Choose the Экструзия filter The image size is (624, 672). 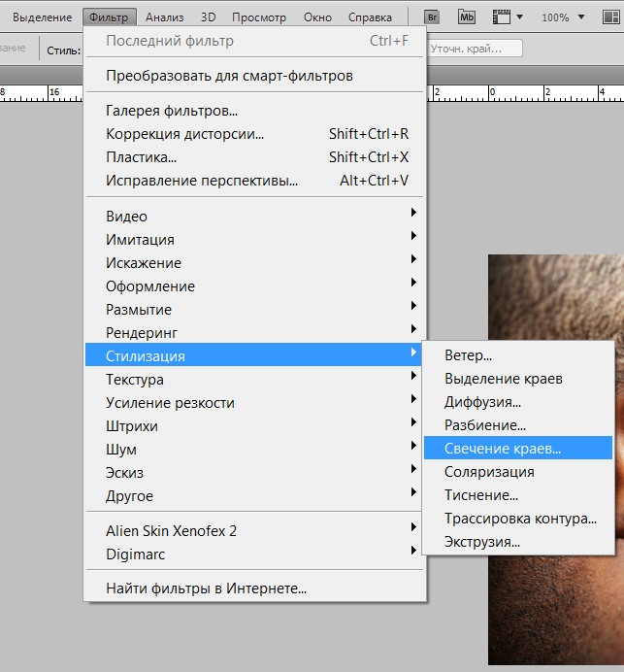click(x=518, y=542)
